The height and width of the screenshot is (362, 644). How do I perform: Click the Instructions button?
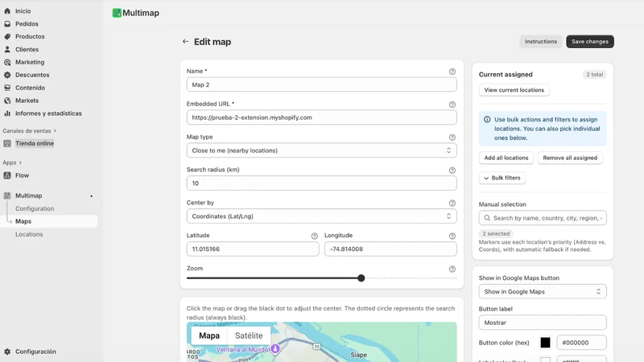[x=540, y=42]
